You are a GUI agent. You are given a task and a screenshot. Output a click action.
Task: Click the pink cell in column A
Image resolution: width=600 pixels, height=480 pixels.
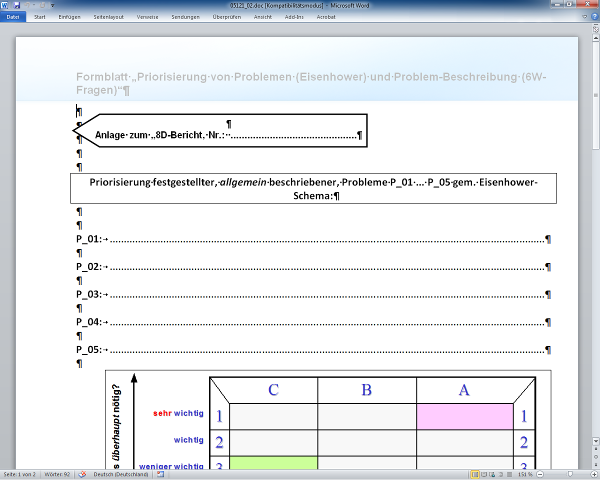pyautogui.click(x=464, y=415)
